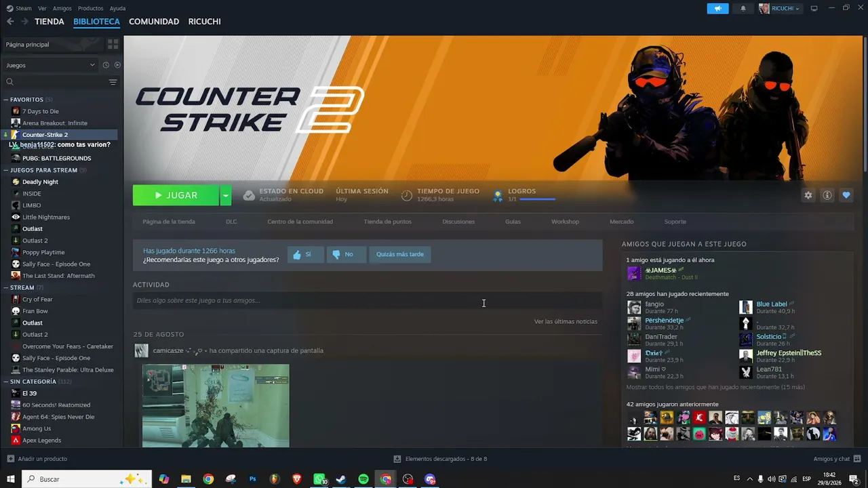Open Photoshop from the Windows taskbar
The height and width of the screenshot is (488, 868).
coord(253,479)
